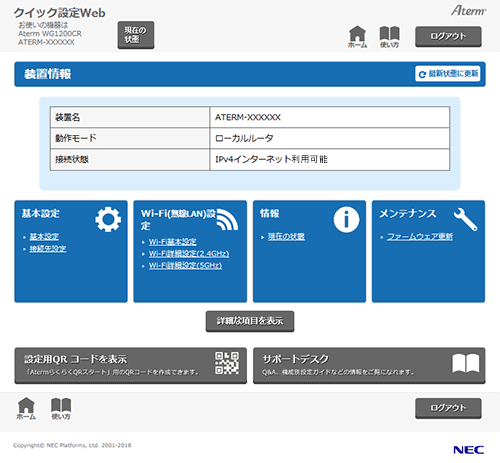This screenshot has width=500, height=463.
Task: Click the copyright NEC Platforms text
Action: pyautogui.click(x=72, y=445)
